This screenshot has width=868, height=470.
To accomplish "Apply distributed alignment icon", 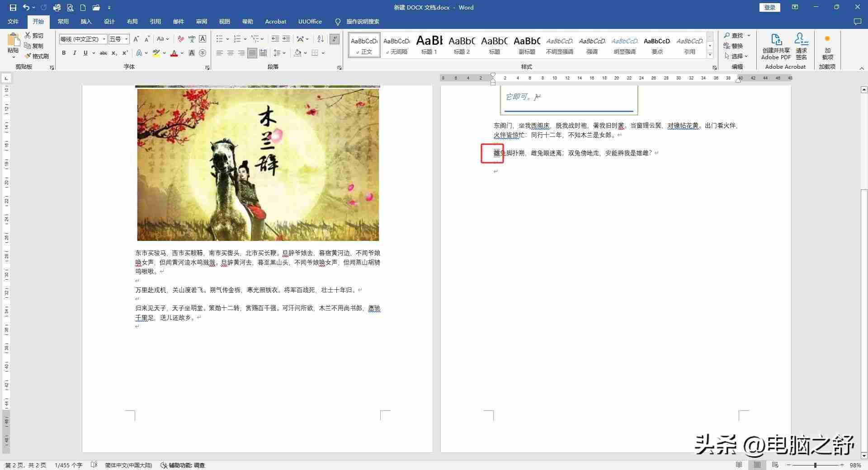I will point(263,53).
